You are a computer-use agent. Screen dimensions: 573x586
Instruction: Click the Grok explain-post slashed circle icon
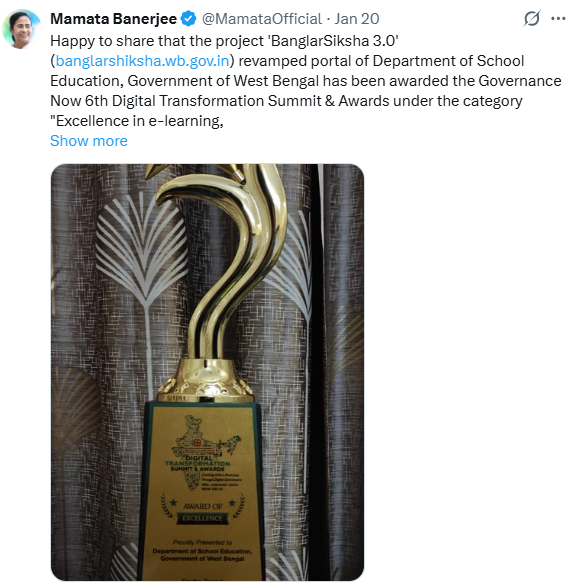(x=531, y=18)
